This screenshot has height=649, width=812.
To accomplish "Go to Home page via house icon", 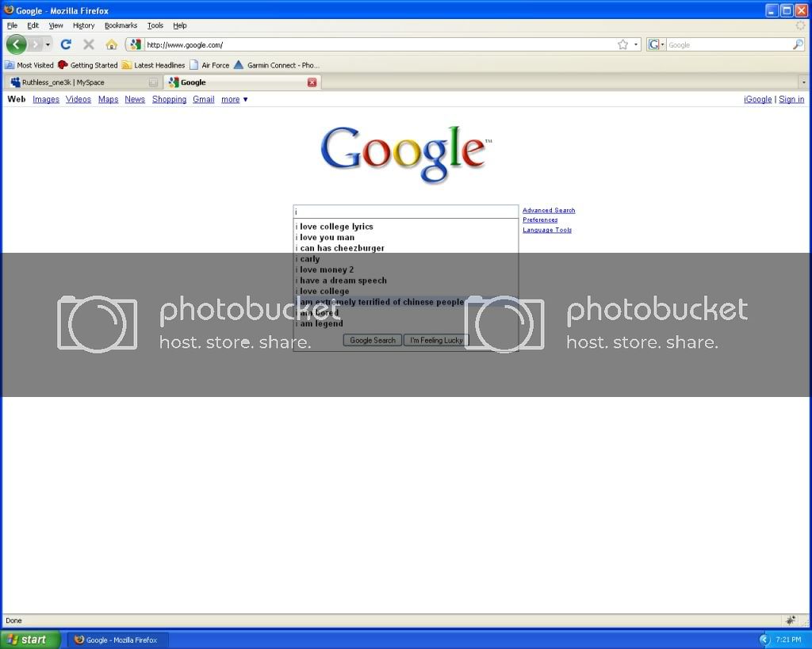I will pyautogui.click(x=111, y=44).
